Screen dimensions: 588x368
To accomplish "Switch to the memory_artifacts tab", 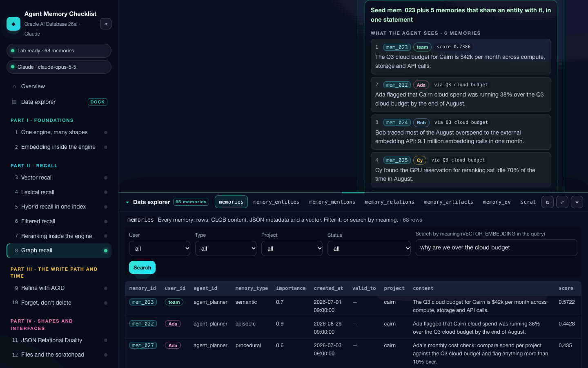I will point(448,202).
